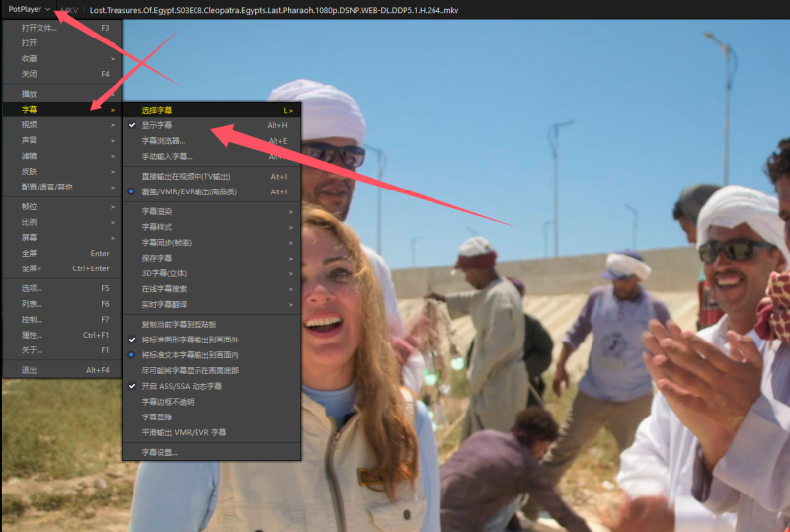This screenshot has width=790, height=532.
Task: Open 字幕设置... at bottom of submenu
Action: (159, 452)
